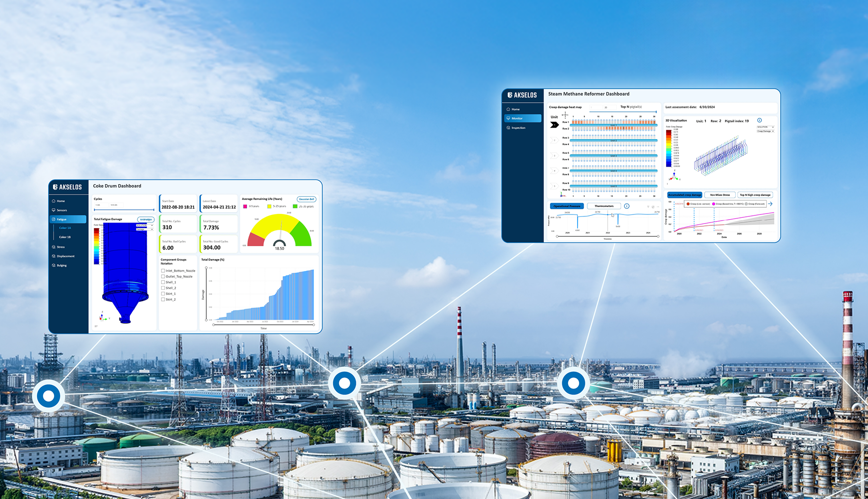Open the Displacement section icon

[54, 256]
